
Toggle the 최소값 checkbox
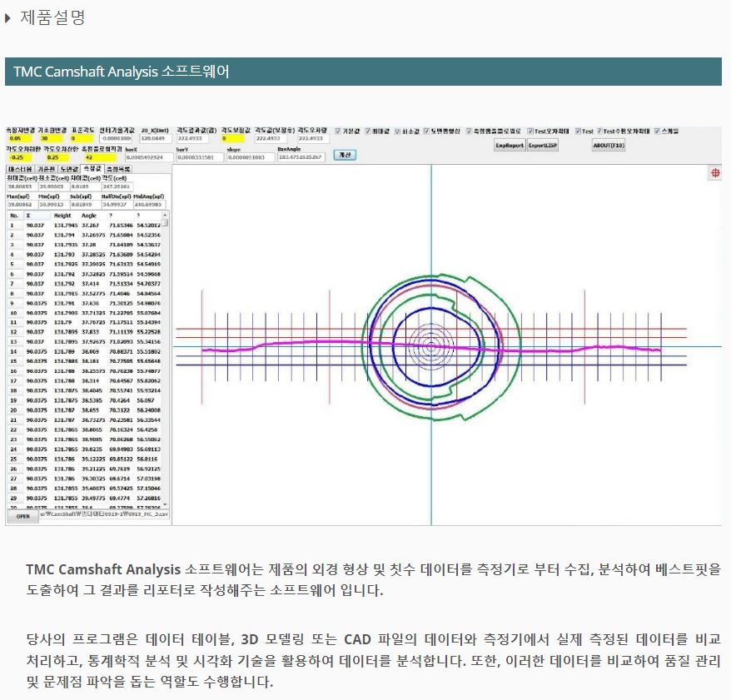[x=398, y=131]
